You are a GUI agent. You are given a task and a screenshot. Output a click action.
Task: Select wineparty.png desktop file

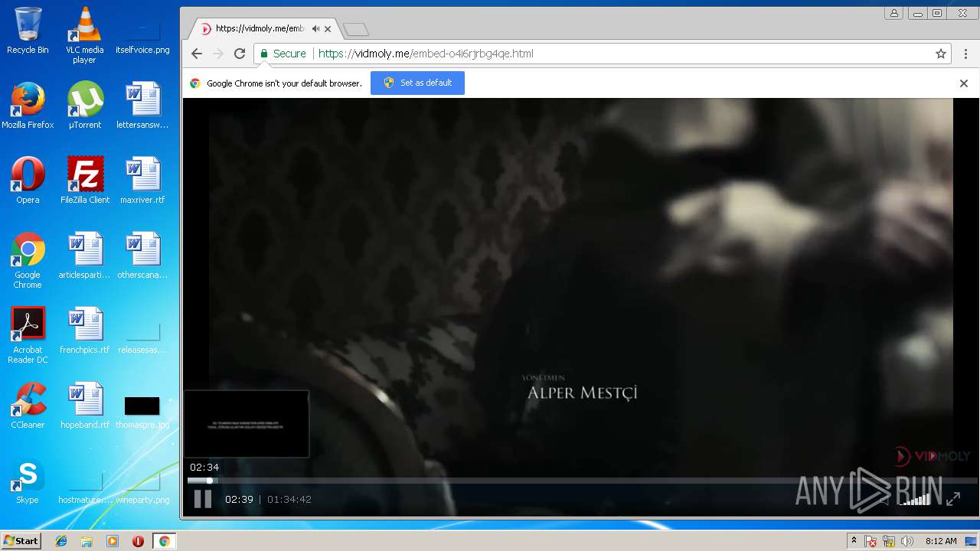pyautogui.click(x=142, y=488)
